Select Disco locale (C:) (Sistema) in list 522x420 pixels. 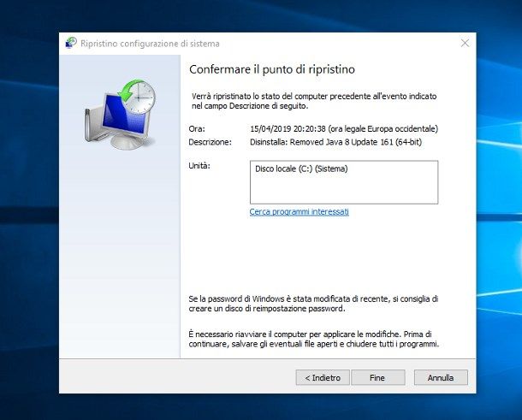[x=301, y=169]
